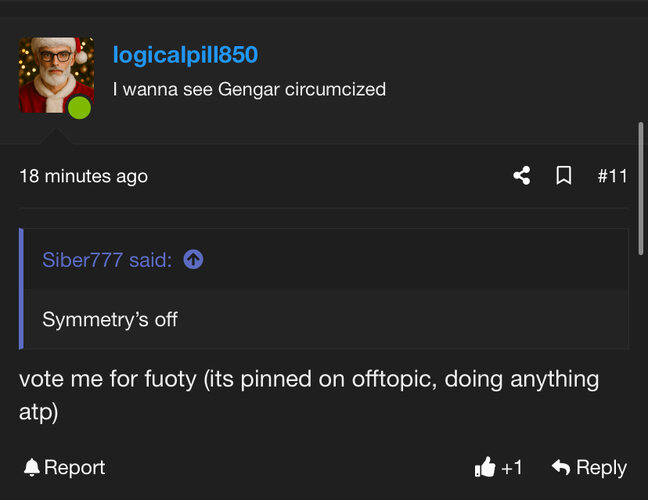The width and height of the screenshot is (648, 500).
Task: Jump to quoted post via up-arrow icon
Action: (194, 260)
